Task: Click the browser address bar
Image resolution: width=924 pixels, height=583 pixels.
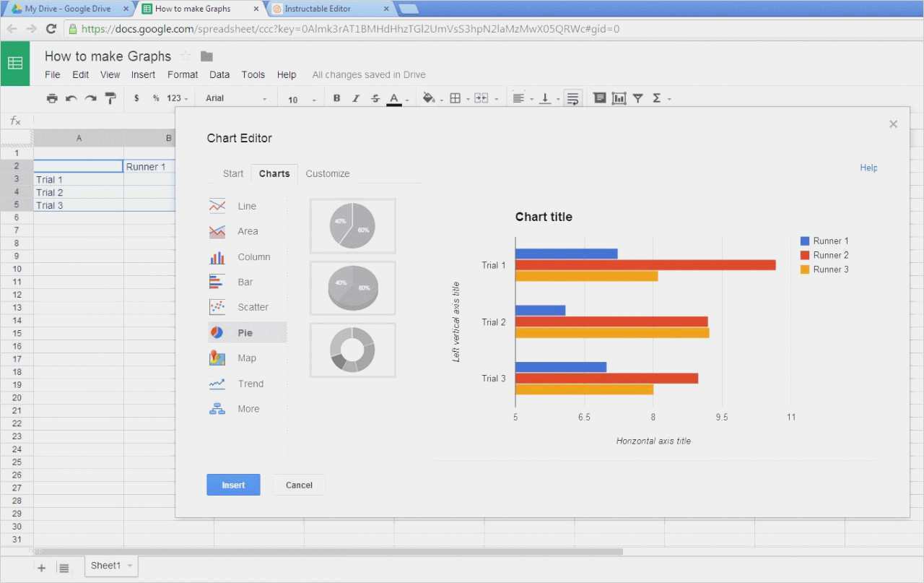Action: point(491,29)
